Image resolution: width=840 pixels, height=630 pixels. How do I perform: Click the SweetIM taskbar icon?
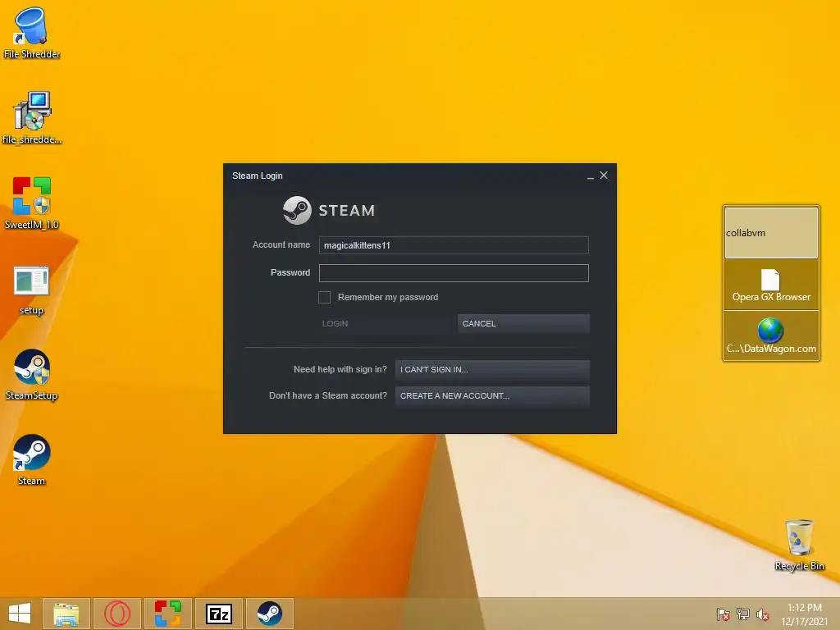(x=168, y=614)
